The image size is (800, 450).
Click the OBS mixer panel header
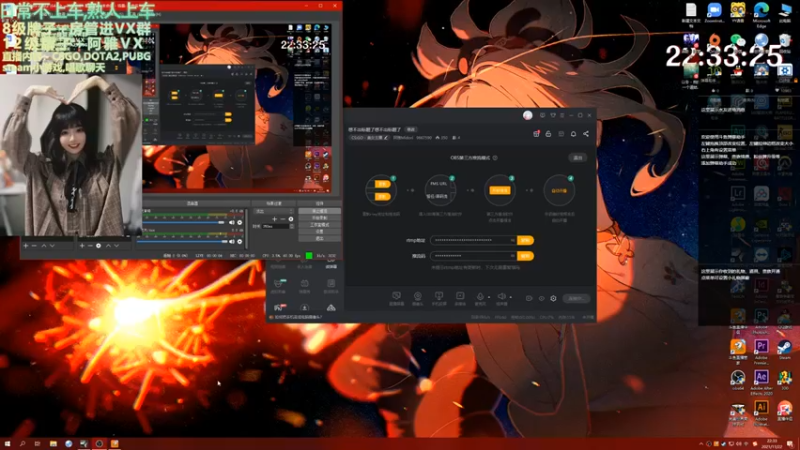click(193, 203)
